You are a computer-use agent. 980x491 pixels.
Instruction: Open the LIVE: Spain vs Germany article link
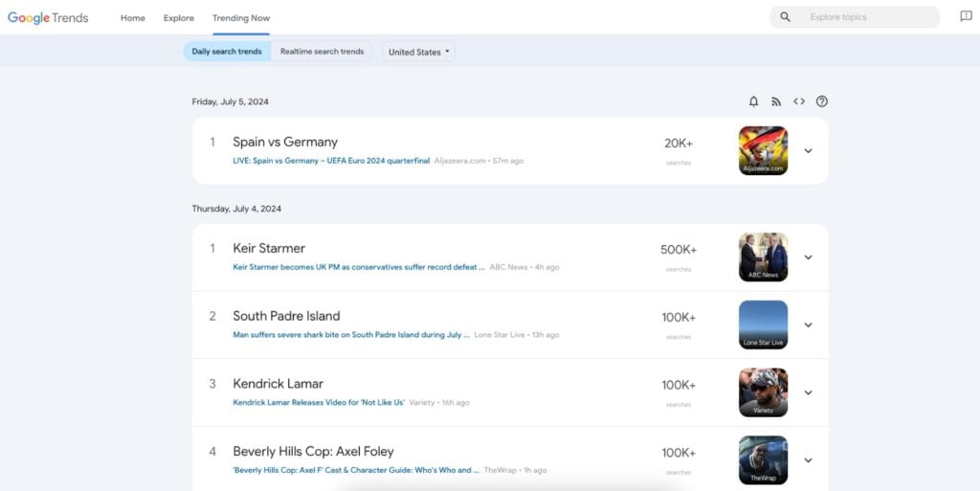[331, 161]
